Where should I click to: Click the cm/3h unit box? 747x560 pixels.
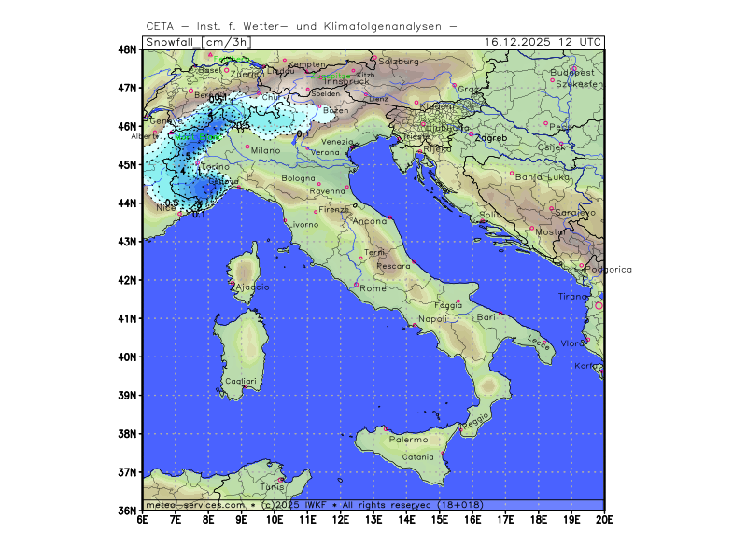pyautogui.click(x=228, y=42)
